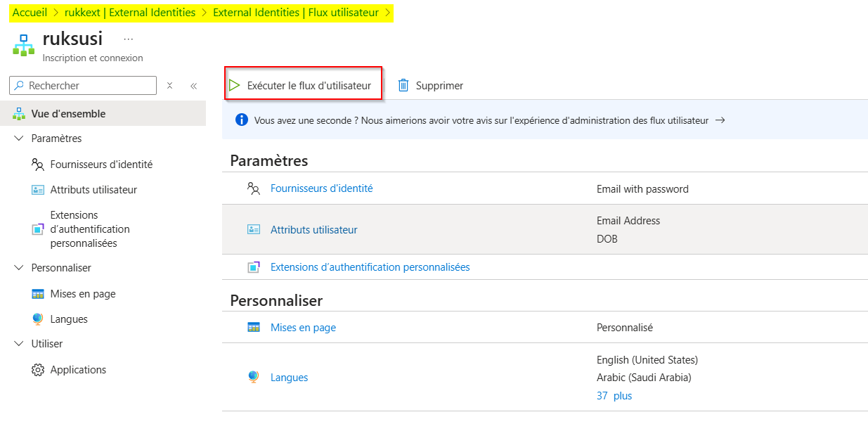Go to Accueil breadcrumb
The height and width of the screenshot is (443, 868).
pyautogui.click(x=30, y=13)
